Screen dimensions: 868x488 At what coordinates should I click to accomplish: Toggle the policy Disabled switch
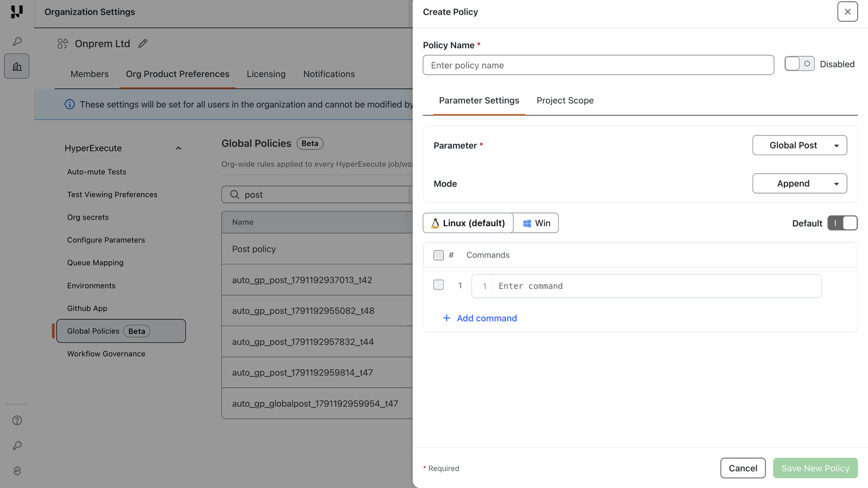pos(800,64)
